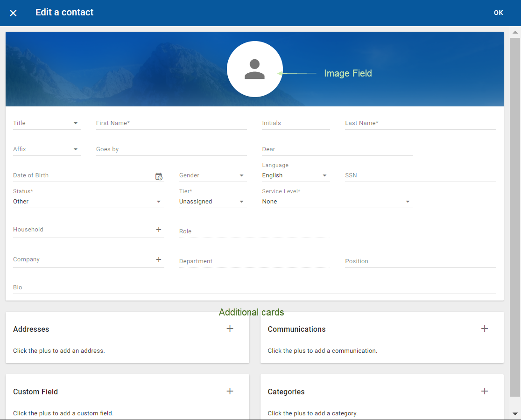Click the plus icon next to Company

point(159,259)
